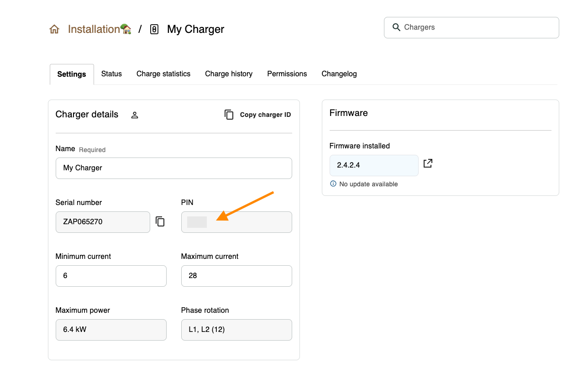Click the person icon next to Charger details
Screen dimensions: 588x368
click(x=135, y=115)
